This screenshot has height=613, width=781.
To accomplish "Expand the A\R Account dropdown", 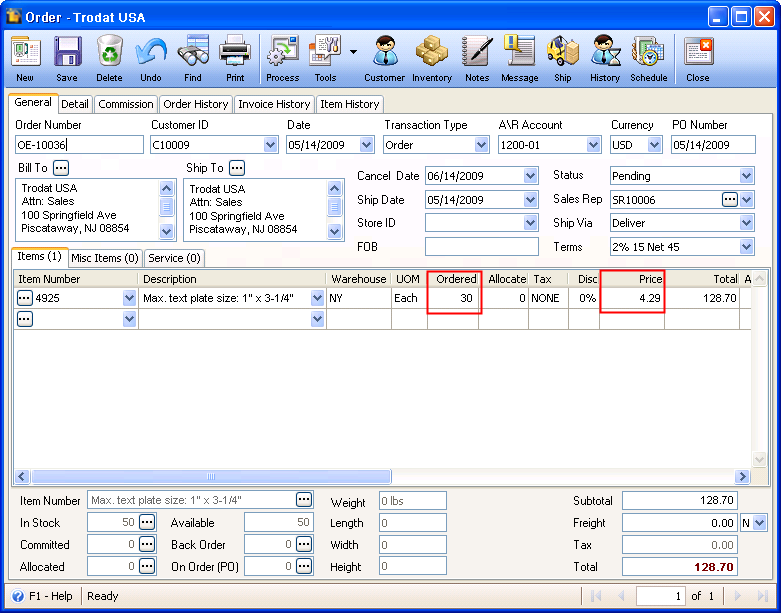I will coord(593,145).
